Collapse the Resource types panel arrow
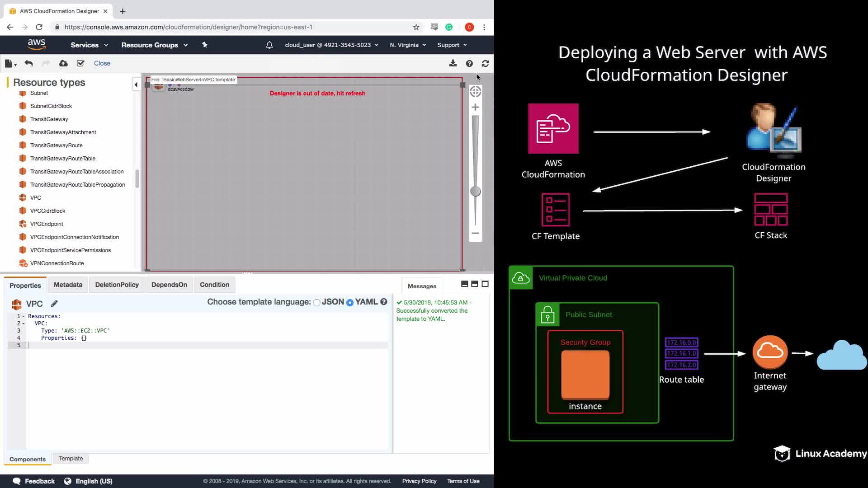The image size is (868, 488). 136,84
